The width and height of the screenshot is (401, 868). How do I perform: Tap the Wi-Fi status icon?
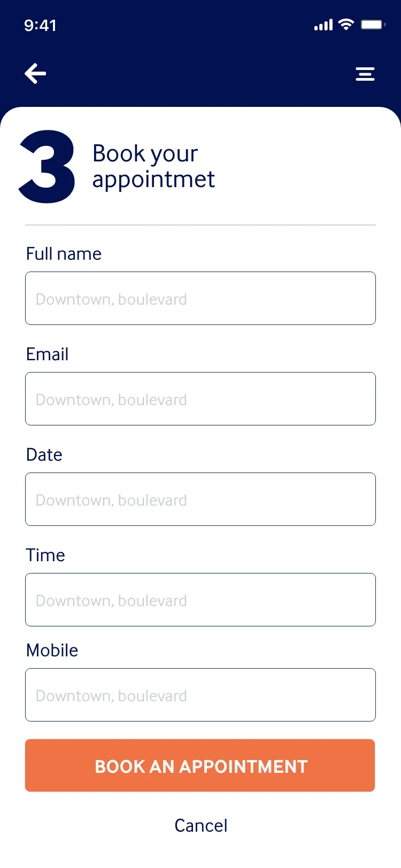coord(346,25)
